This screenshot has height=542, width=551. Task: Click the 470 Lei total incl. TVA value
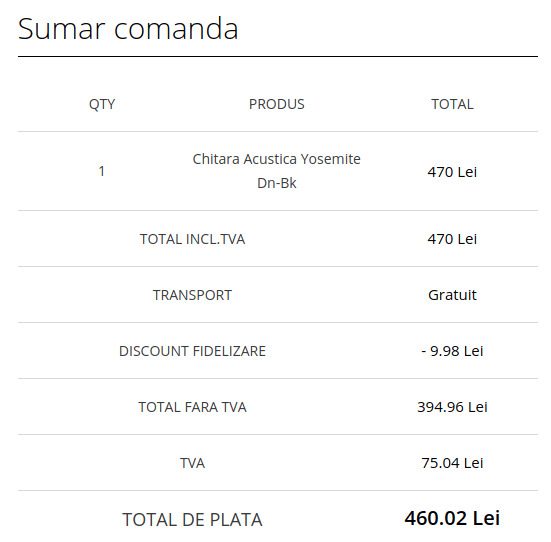[452, 239]
